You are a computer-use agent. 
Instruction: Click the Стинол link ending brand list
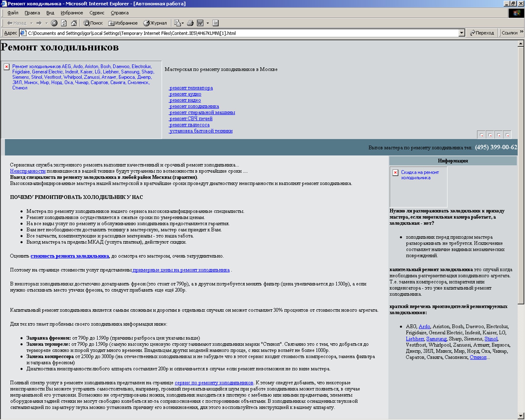click(478, 357)
